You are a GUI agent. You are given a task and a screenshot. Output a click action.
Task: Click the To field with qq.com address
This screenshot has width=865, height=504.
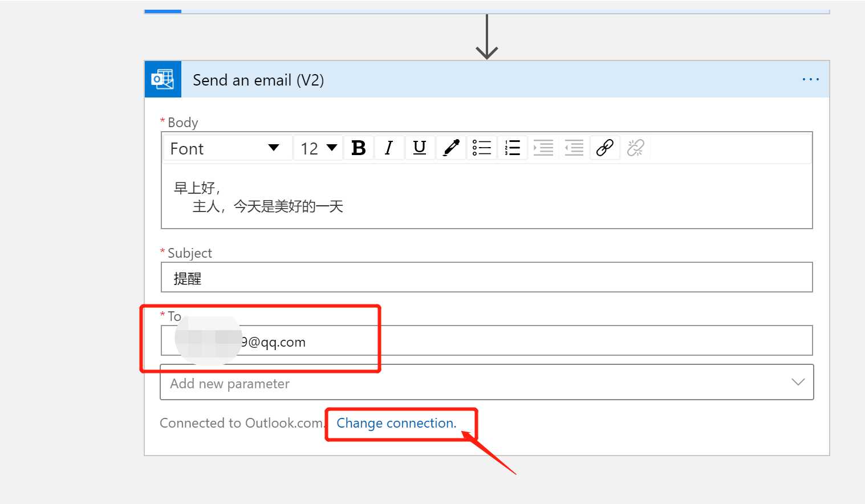coord(487,341)
